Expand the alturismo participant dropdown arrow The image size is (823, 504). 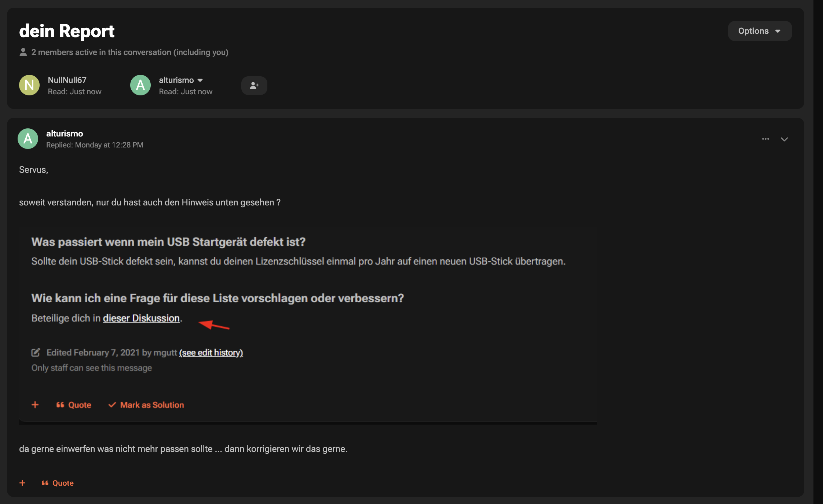(200, 80)
